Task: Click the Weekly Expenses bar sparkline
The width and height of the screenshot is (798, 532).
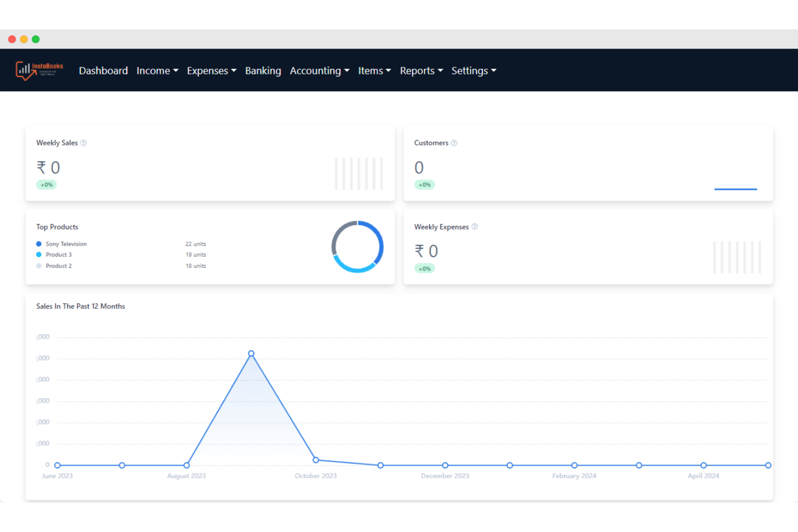Action: pos(737,257)
